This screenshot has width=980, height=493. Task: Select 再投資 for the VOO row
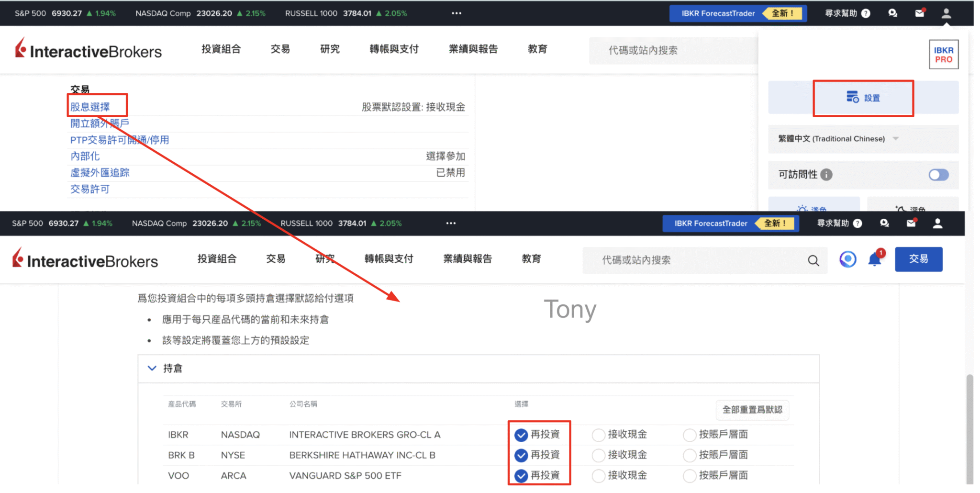click(x=521, y=476)
